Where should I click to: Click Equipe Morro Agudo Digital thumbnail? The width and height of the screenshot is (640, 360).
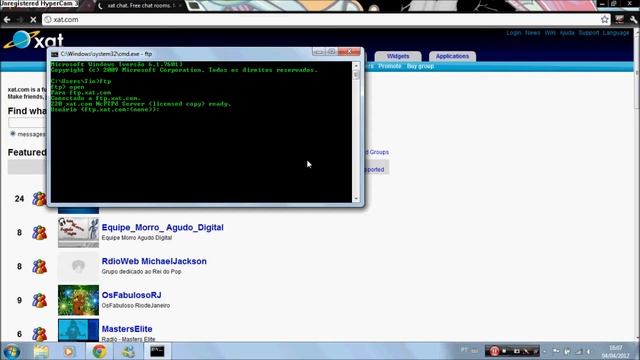pos(78,232)
